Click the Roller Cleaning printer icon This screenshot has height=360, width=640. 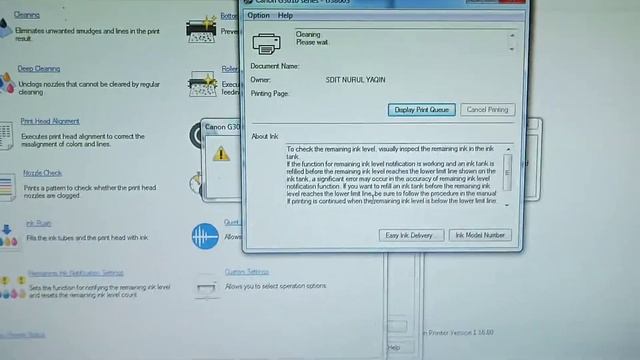(x=202, y=84)
